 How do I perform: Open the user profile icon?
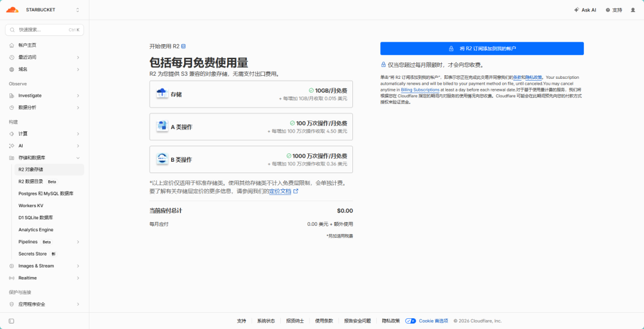coord(633,10)
